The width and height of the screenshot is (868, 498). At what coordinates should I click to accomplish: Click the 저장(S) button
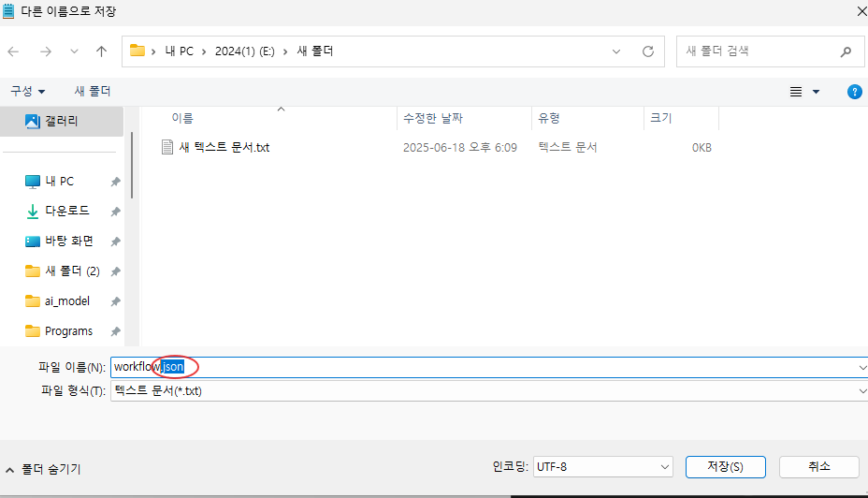pyautogui.click(x=725, y=467)
